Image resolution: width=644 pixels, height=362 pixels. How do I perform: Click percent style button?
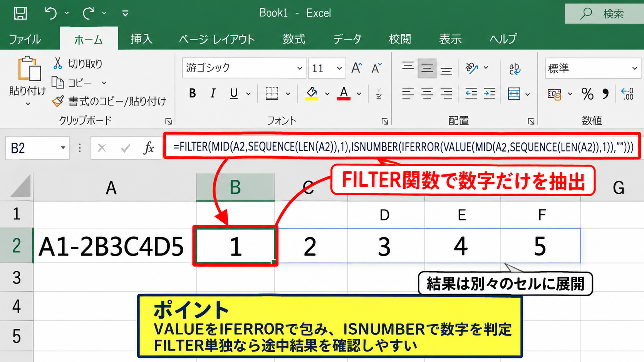click(587, 93)
